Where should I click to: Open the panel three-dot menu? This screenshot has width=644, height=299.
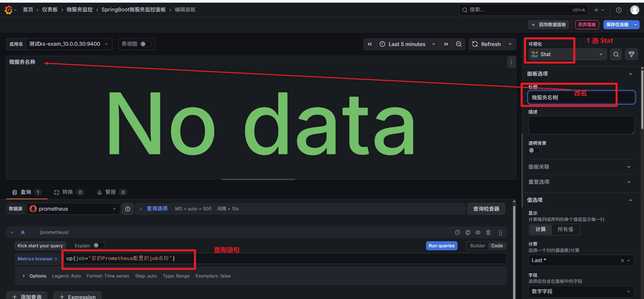511,62
